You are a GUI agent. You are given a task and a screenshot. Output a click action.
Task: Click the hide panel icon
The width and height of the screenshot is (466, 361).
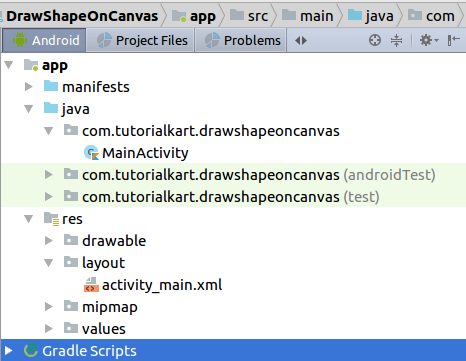pos(454,40)
